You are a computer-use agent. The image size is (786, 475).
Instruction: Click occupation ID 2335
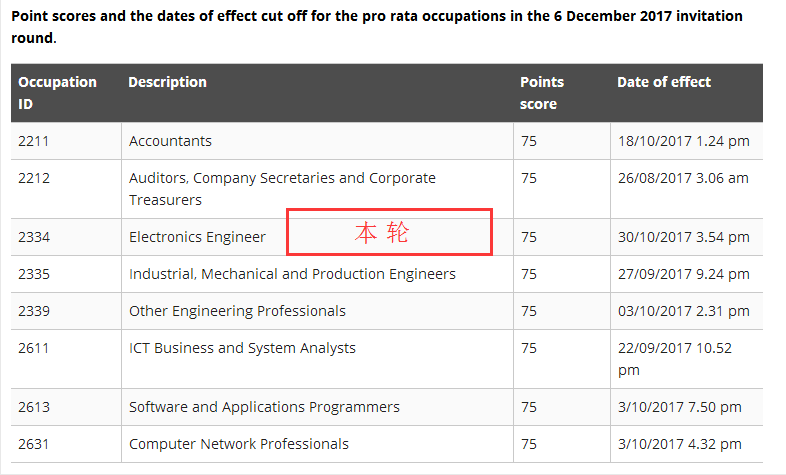[33, 274]
